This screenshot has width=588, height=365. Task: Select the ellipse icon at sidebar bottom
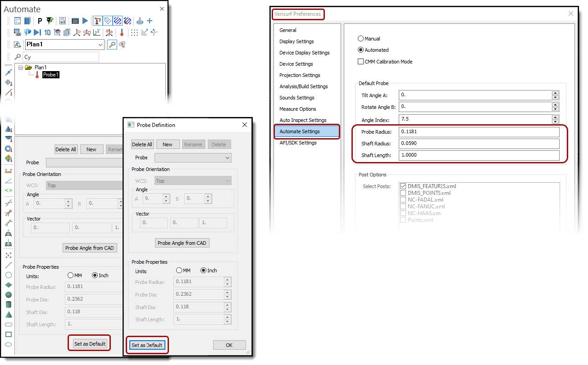tap(8, 344)
